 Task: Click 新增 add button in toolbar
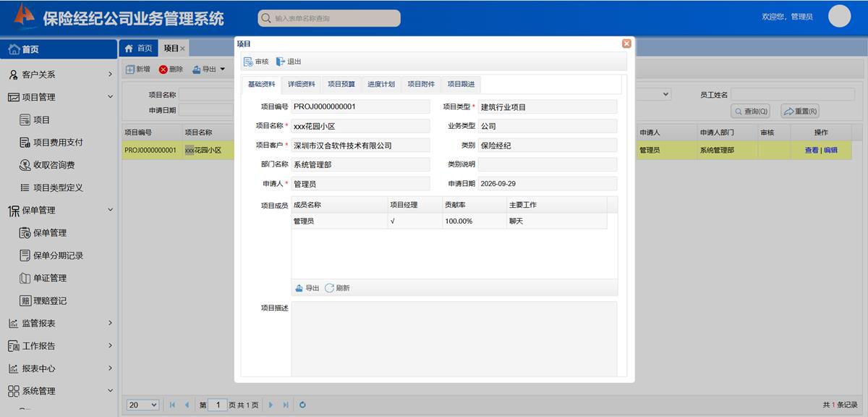[137, 69]
